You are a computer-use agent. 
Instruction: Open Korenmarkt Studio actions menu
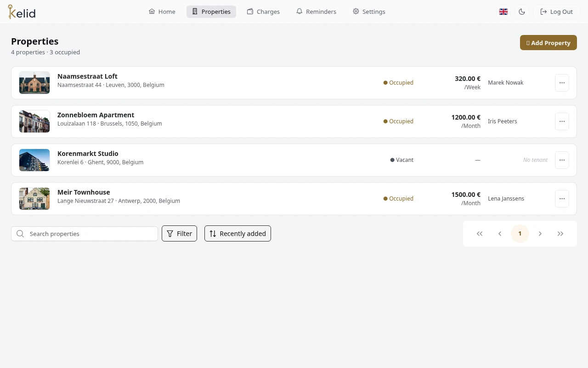pyautogui.click(x=562, y=160)
